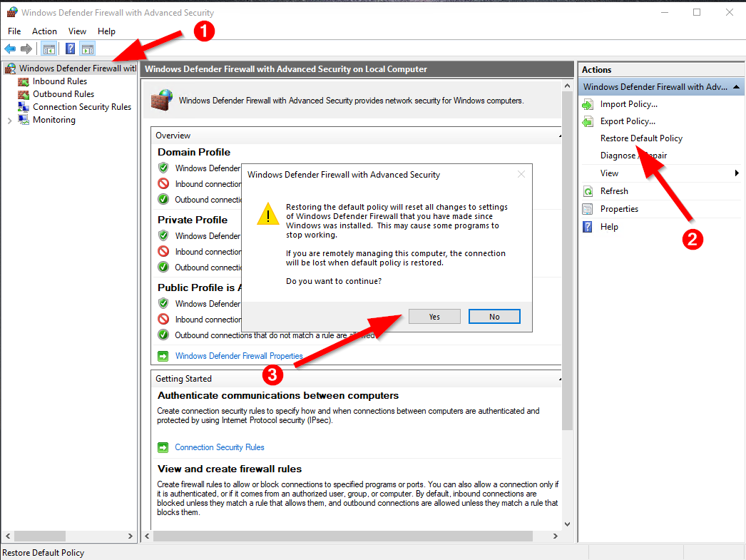Open the Action menu in the menu bar
The image size is (746, 560).
pyautogui.click(x=44, y=31)
